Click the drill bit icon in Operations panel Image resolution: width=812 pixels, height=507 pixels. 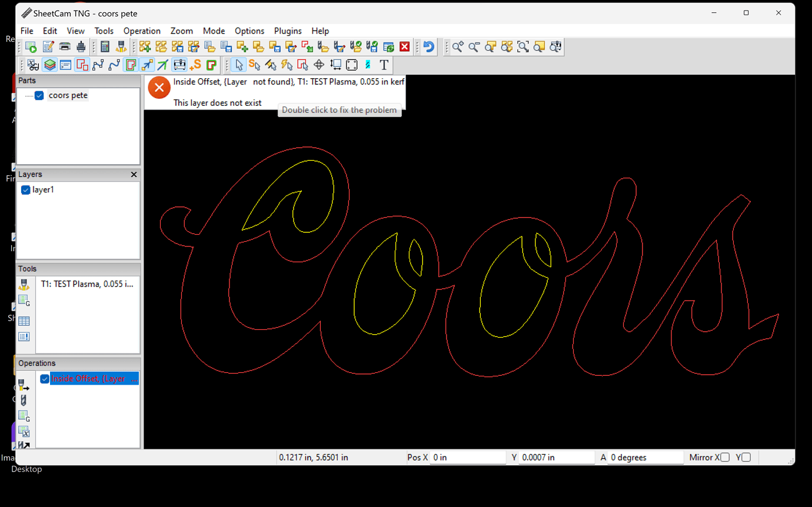tap(24, 401)
